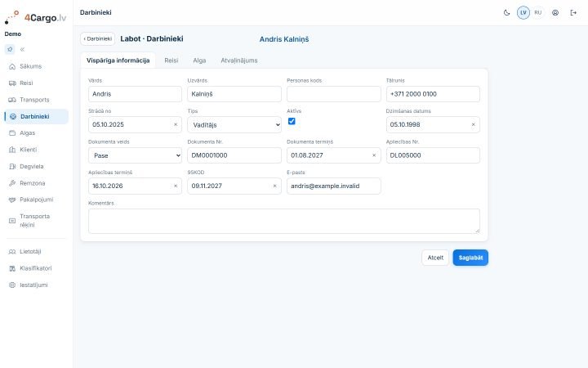588x368 pixels.
Task: Open Klasifikatori in the sidebar
Action: tap(37, 268)
